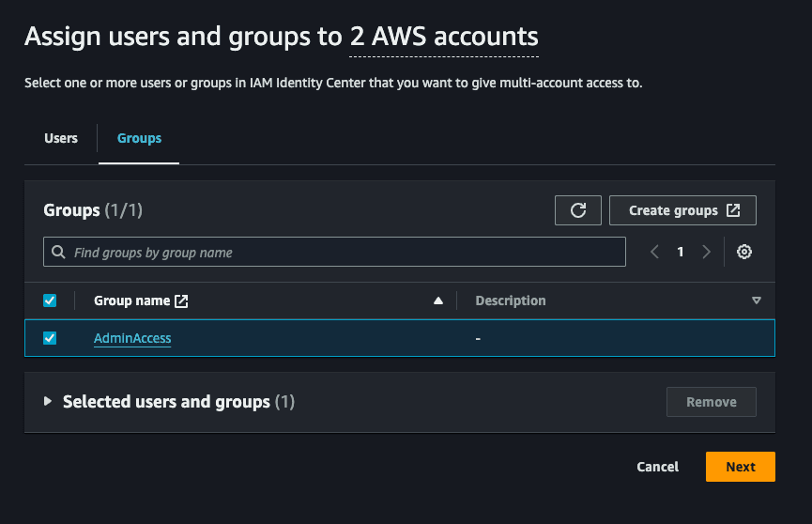
Task: Click the Groups (1/1) heading
Action: (93, 210)
